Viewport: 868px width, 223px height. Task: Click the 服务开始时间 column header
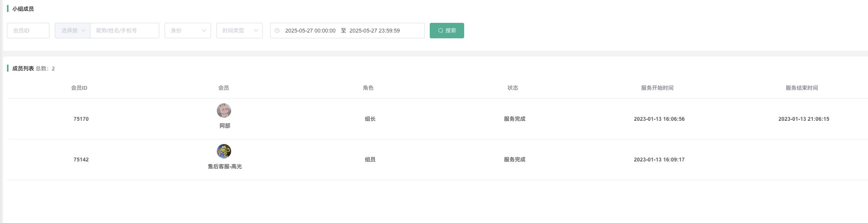657,88
